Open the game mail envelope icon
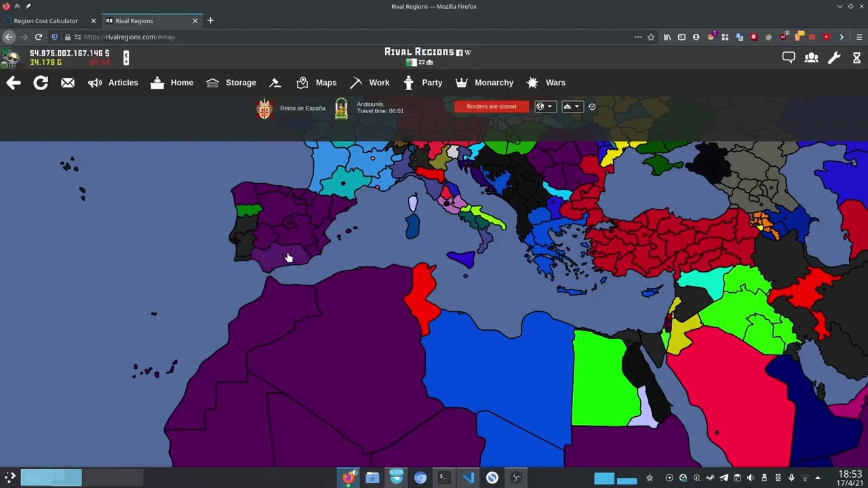This screenshot has width=868, height=488. [68, 83]
